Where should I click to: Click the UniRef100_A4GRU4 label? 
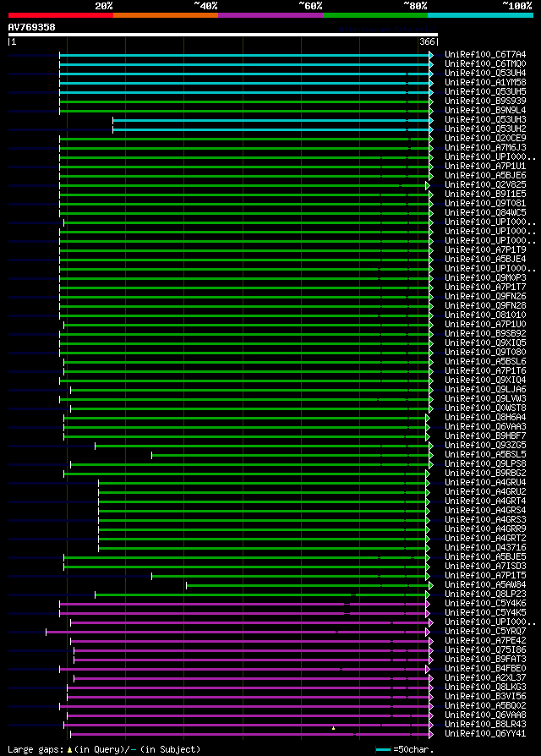485,483
